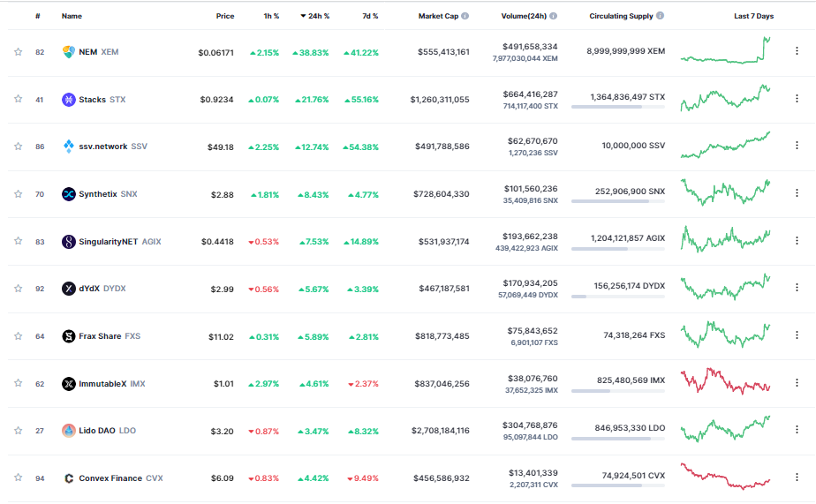Open Lido DAO LDO coin page

(107, 431)
